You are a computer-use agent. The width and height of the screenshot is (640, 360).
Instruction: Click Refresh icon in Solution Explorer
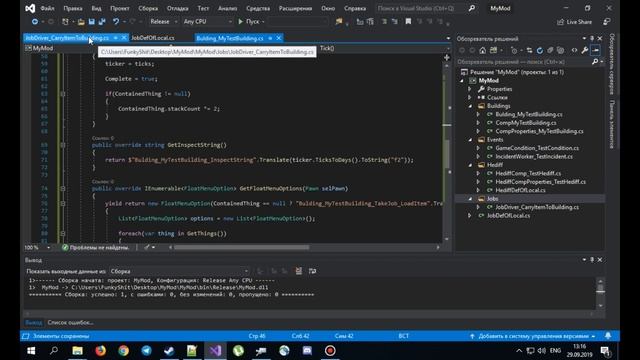540,50
